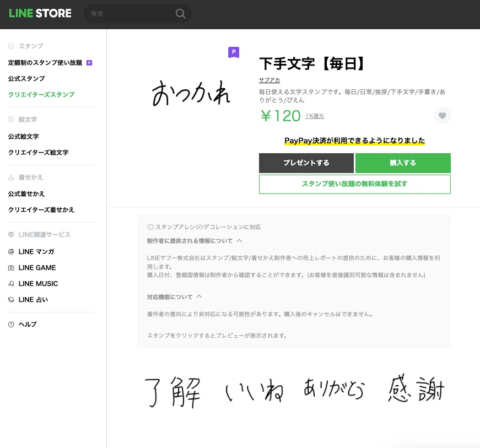Click the LINE GAME icon in sidebar

[x=11, y=268]
